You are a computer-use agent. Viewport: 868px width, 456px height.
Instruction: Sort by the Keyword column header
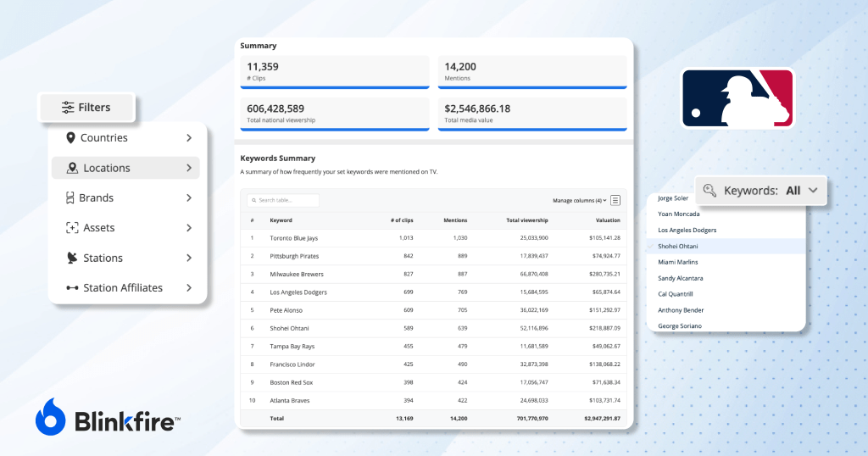(281, 220)
